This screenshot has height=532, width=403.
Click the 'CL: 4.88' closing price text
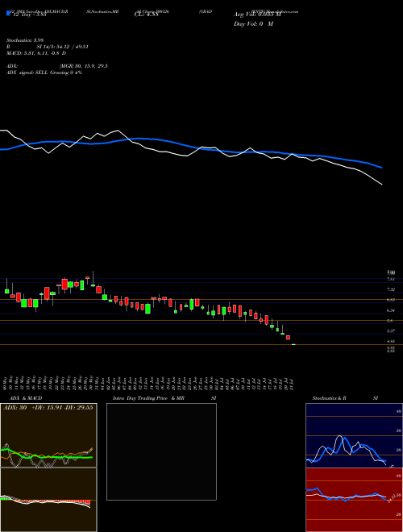coord(146,15)
